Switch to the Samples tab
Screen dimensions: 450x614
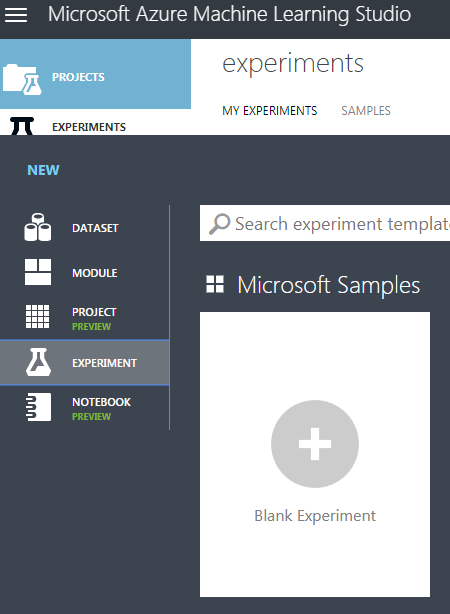pos(366,111)
